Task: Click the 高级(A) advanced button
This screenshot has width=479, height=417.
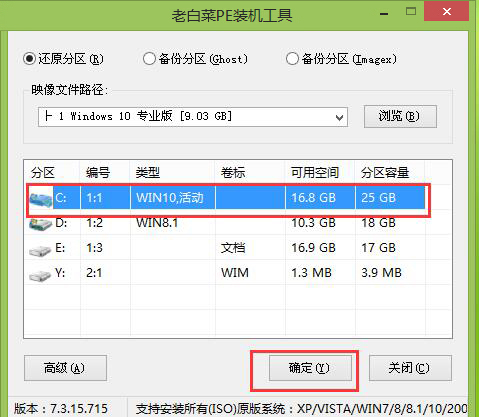Action: 65,368
